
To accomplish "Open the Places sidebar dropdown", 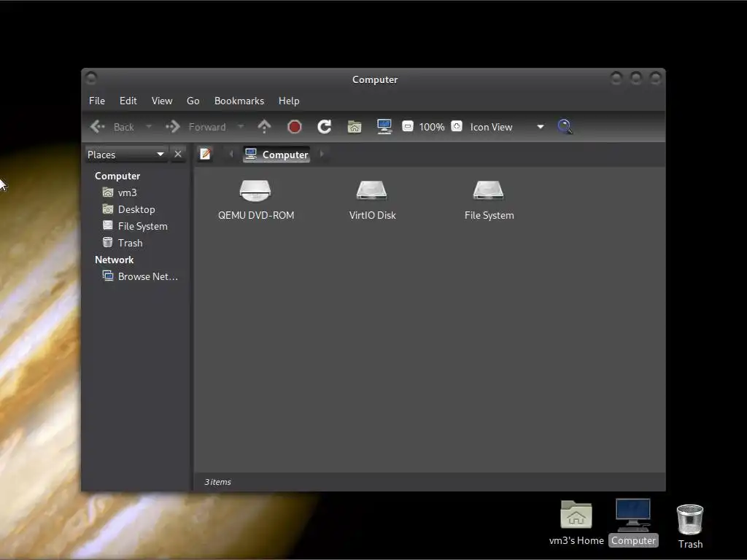I will (x=126, y=155).
